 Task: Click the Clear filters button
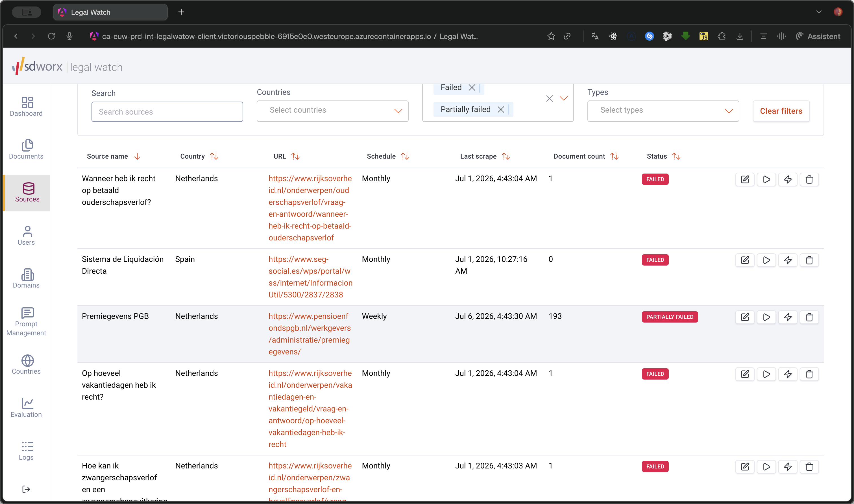(x=781, y=111)
